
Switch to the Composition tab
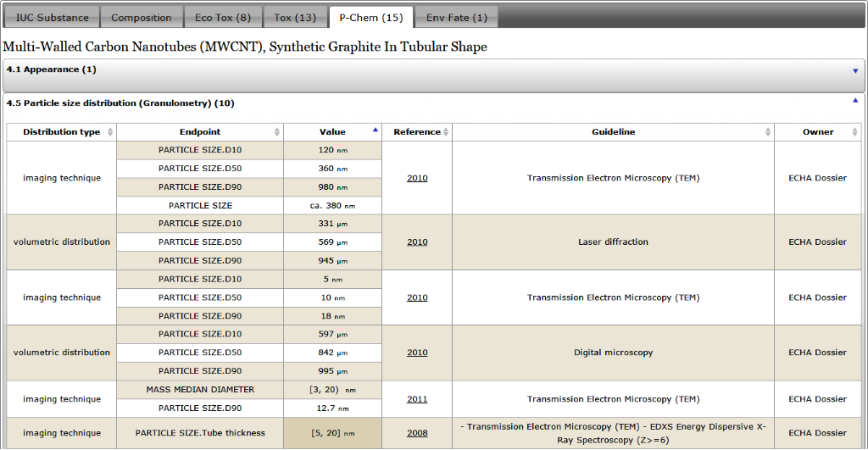pos(142,18)
